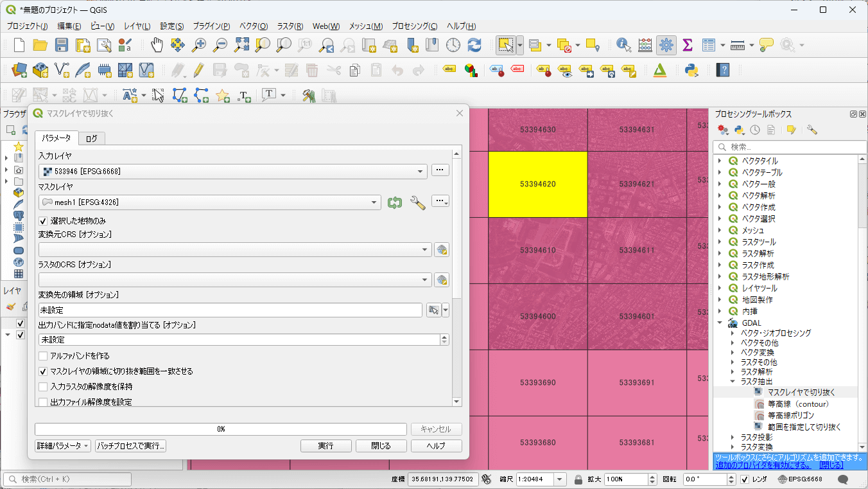Click iterate over mask layer icon

pyautogui.click(x=395, y=202)
